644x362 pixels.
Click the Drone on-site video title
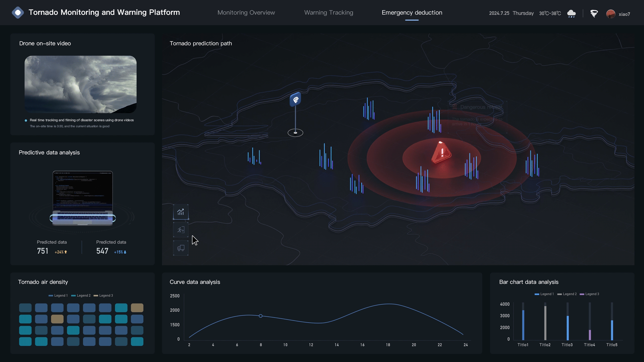tap(45, 43)
